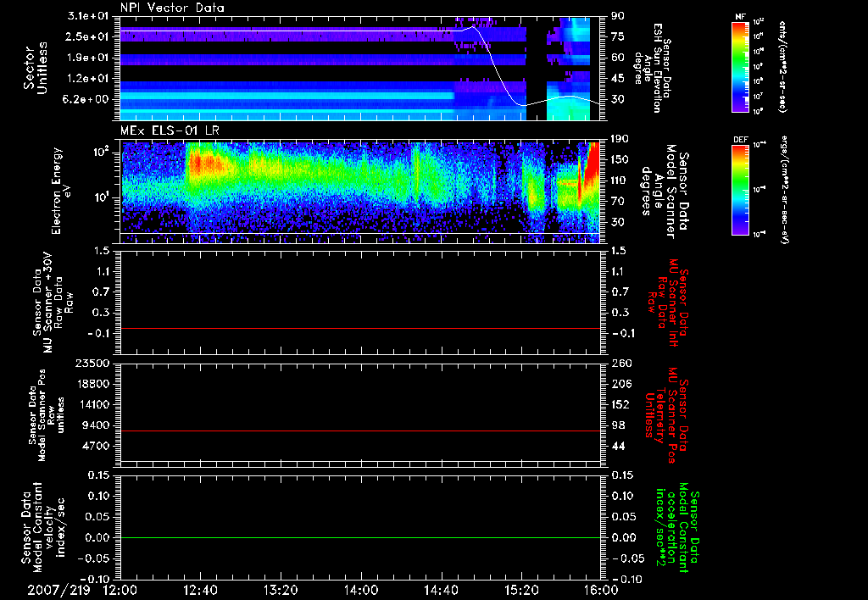The height and width of the screenshot is (600, 868).
Task: Click the "4700" scanner position tick value
Action: pos(97,446)
